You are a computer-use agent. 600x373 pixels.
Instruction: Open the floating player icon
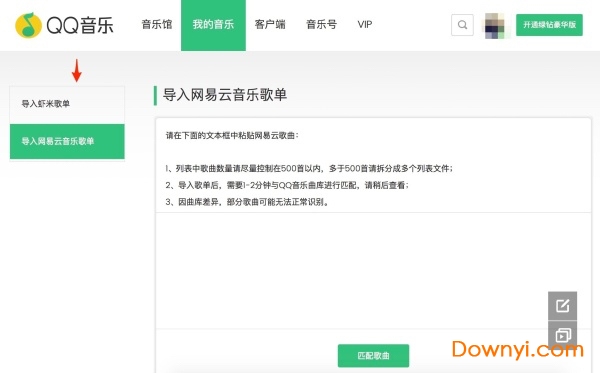click(x=562, y=335)
